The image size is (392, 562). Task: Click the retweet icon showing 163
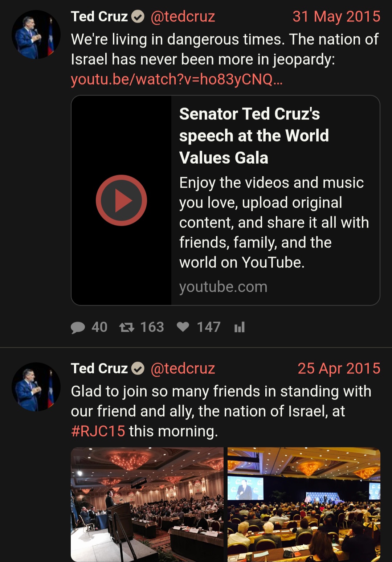click(127, 327)
